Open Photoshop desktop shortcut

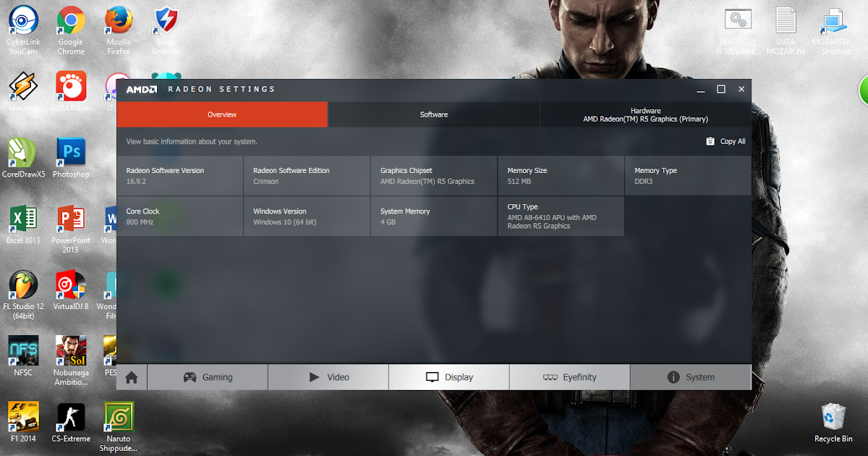click(71, 158)
